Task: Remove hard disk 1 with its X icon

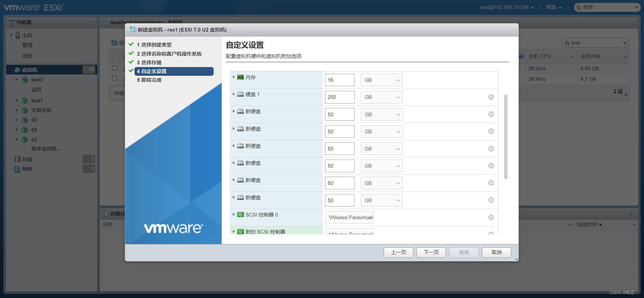Action: click(x=491, y=97)
